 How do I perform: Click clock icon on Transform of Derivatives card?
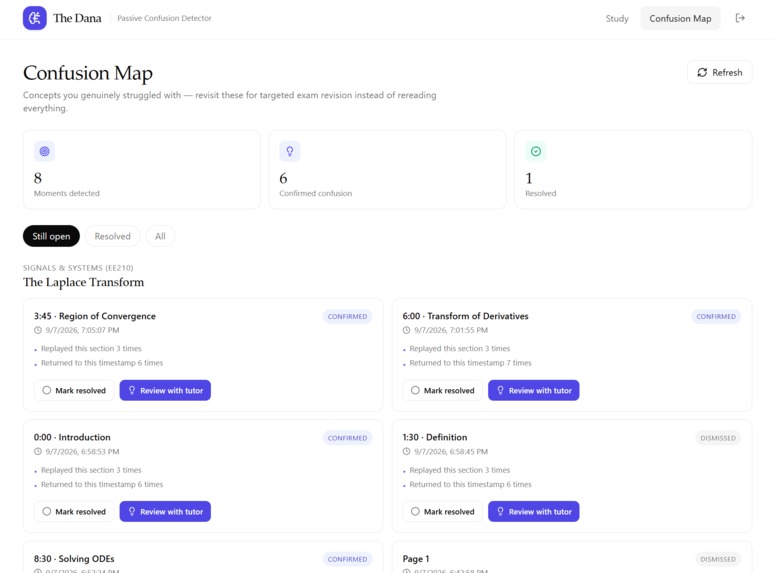coord(406,330)
